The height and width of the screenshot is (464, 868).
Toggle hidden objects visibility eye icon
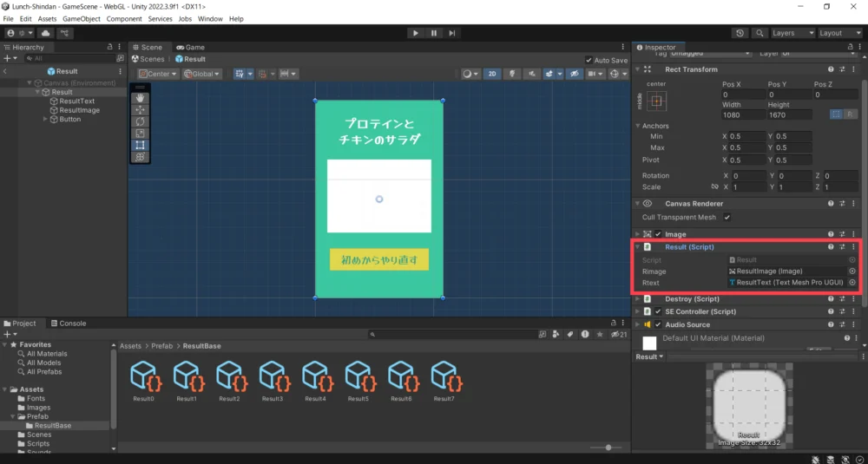coord(575,74)
